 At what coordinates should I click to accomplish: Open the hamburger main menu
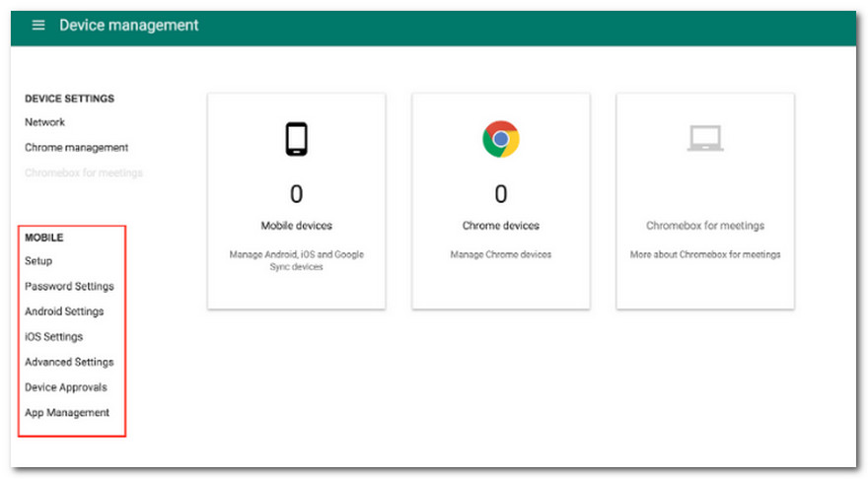pyautogui.click(x=38, y=25)
